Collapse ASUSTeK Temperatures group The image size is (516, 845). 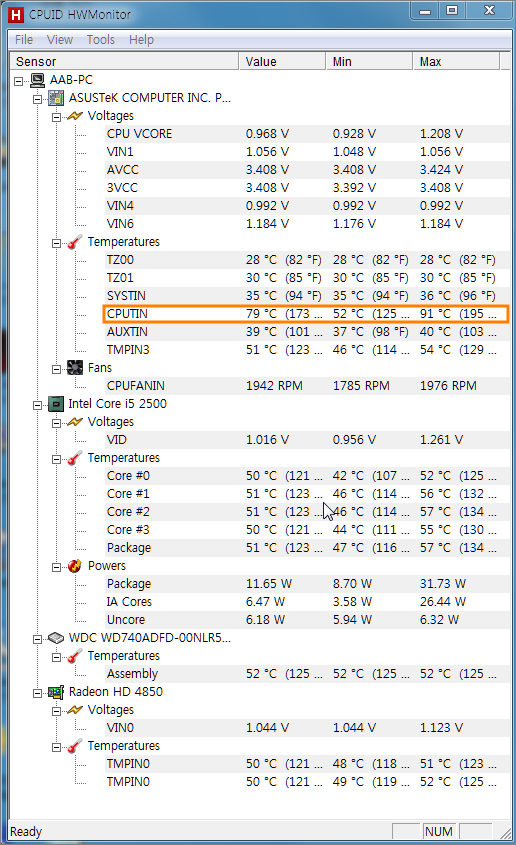tap(56, 243)
